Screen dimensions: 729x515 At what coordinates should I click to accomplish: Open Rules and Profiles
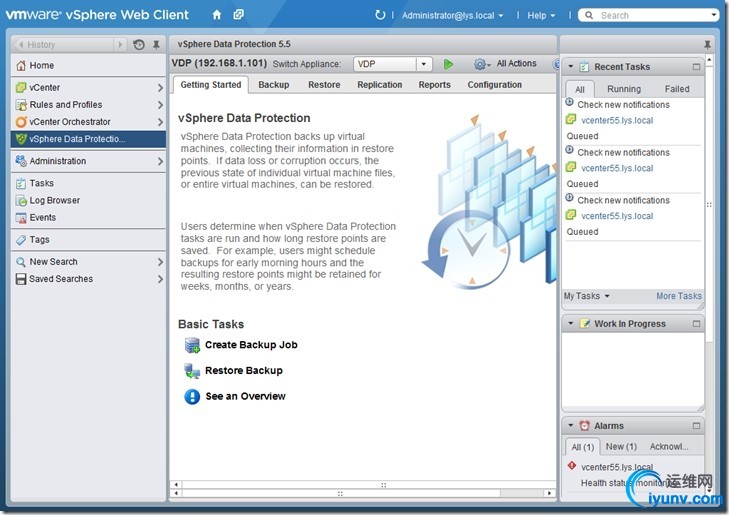(88, 105)
